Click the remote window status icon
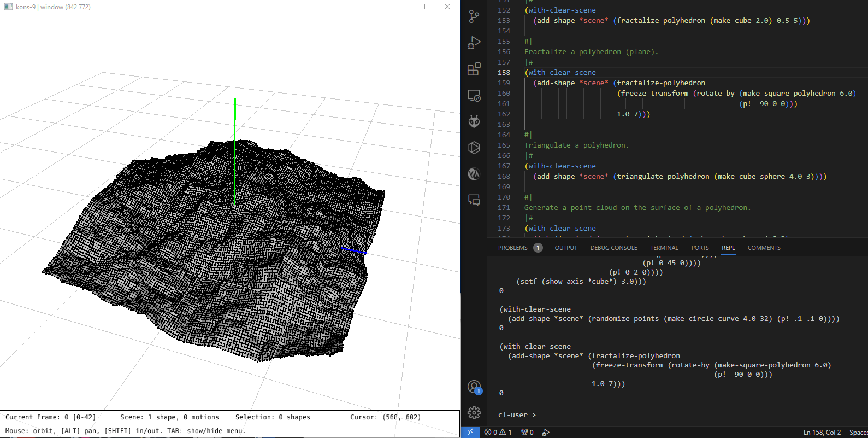The width and height of the screenshot is (868, 438). coord(470,432)
